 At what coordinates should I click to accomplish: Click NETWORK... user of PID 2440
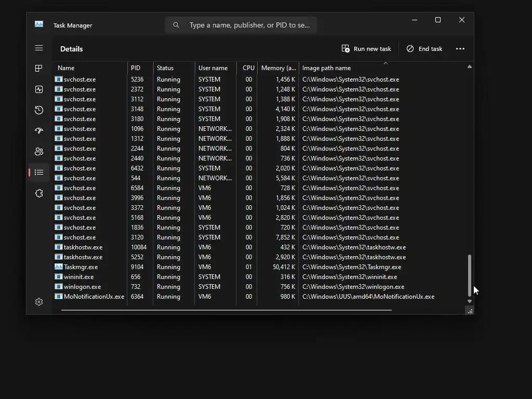215,158
